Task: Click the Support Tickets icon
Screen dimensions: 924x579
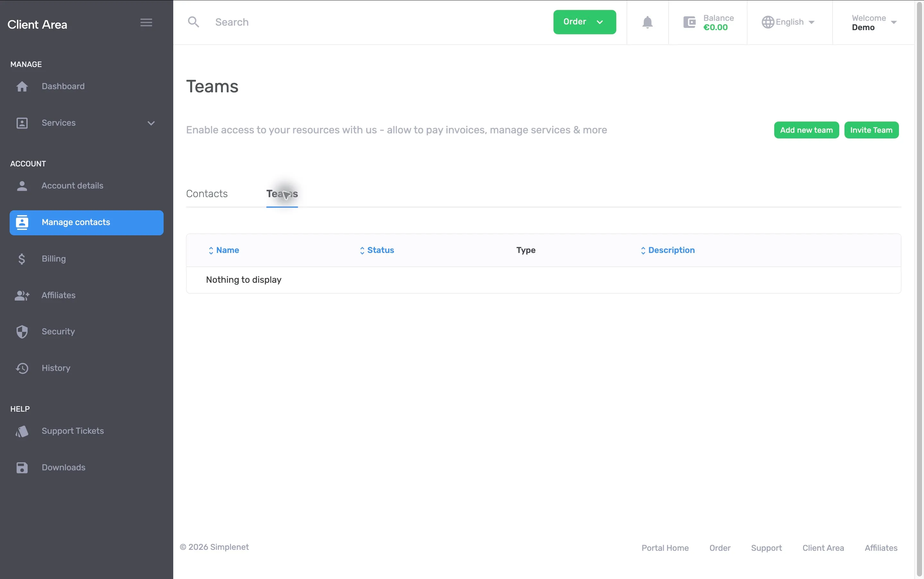Action: tap(22, 431)
